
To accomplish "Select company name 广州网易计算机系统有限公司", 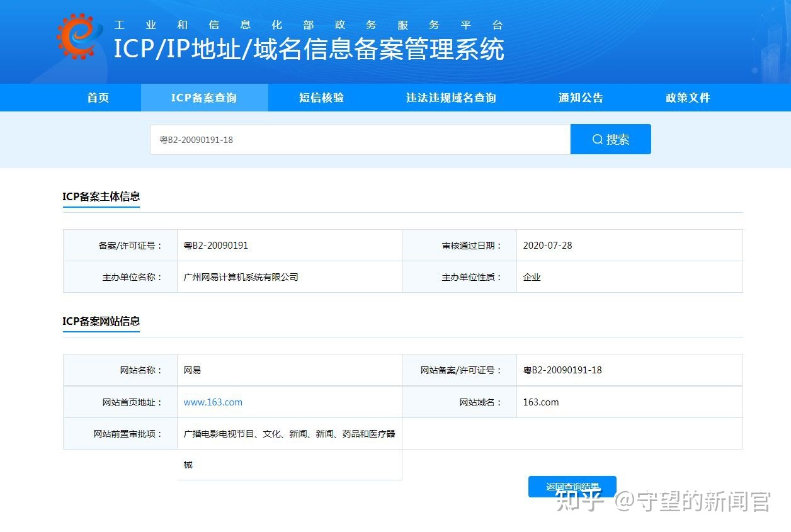I will pyautogui.click(x=241, y=277).
